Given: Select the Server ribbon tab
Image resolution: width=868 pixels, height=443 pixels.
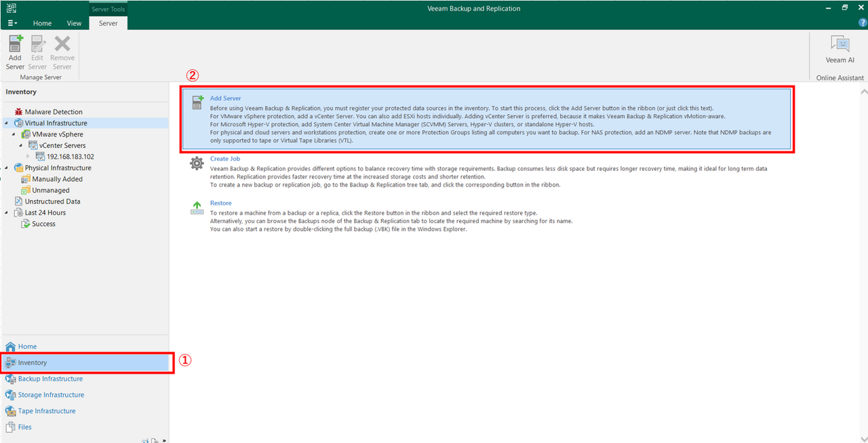Looking at the screenshot, I should 108,23.
